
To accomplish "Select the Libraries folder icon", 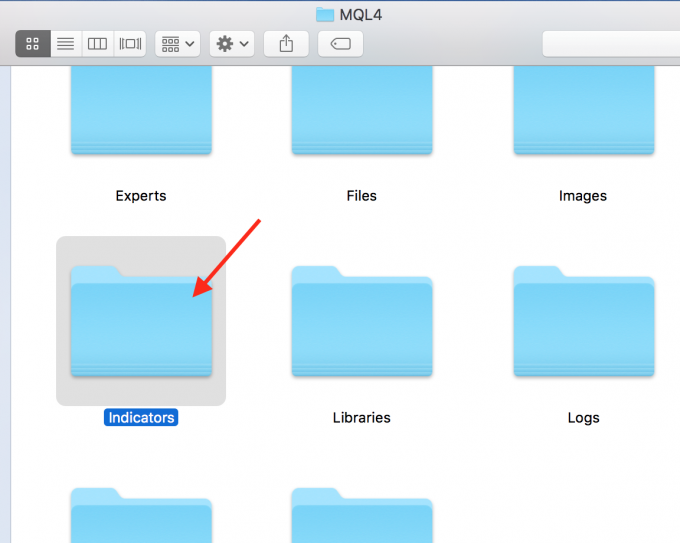I will coord(362,321).
